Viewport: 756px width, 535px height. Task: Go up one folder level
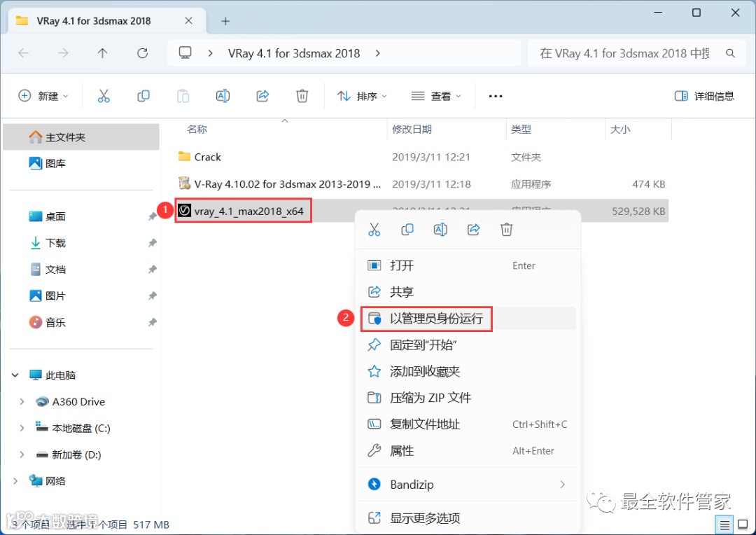tap(103, 53)
